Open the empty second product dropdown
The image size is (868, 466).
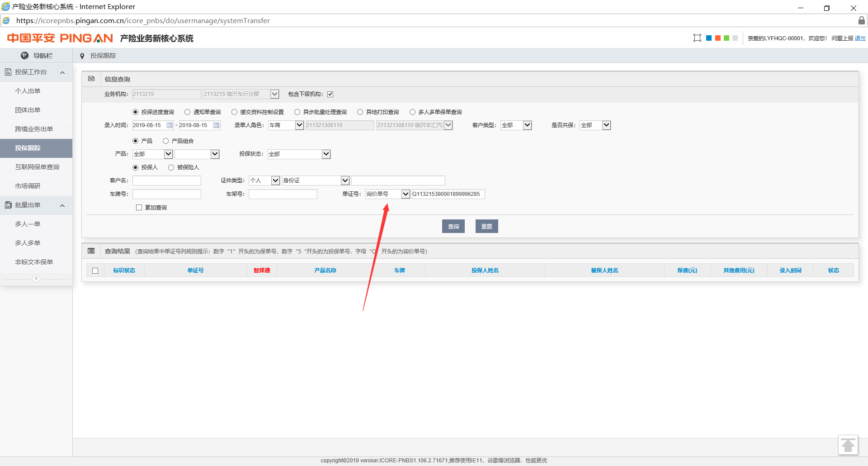(197, 154)
